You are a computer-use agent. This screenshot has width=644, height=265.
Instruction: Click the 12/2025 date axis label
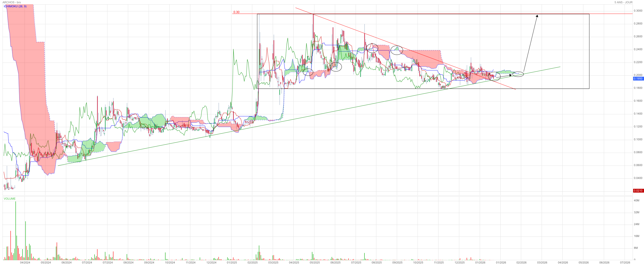pyautogui.click(x=459, y=262)
